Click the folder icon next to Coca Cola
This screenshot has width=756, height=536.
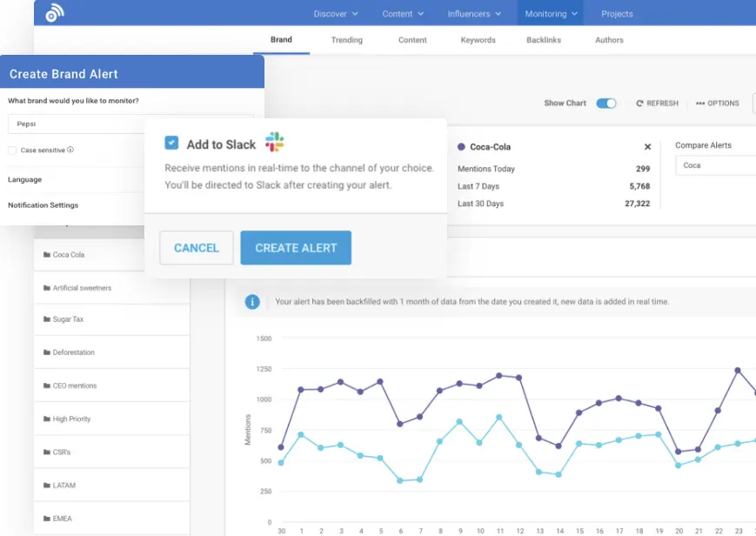pyautogui.click(x=48, y=255)
